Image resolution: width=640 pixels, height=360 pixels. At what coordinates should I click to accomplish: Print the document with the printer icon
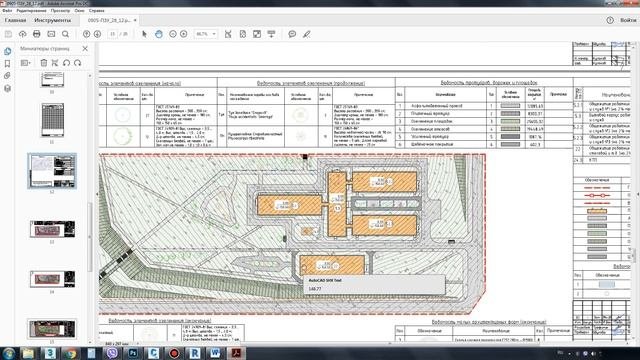click(x=37, y=34)
